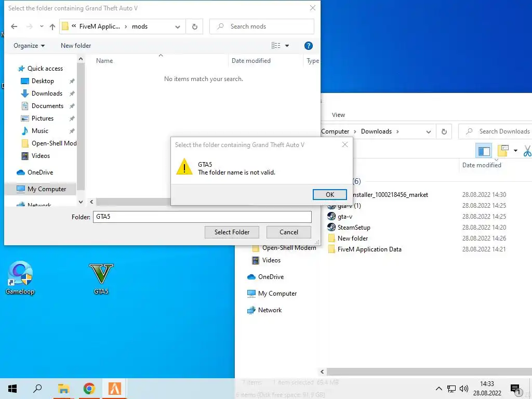Click the dialog's horizontal scrollbar left arrow
532x399 pixels.
tap(91, 202)
